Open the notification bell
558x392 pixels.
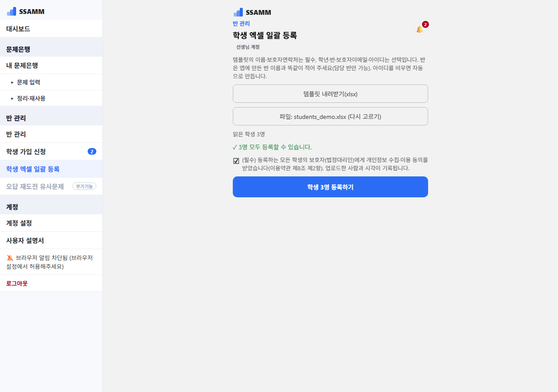[420, 29]
